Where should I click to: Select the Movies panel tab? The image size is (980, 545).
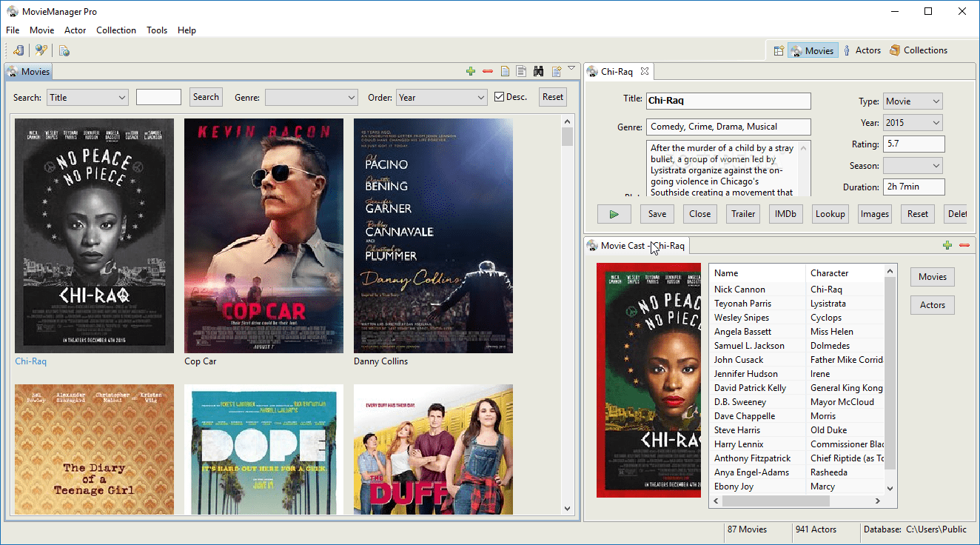point(29,72)
